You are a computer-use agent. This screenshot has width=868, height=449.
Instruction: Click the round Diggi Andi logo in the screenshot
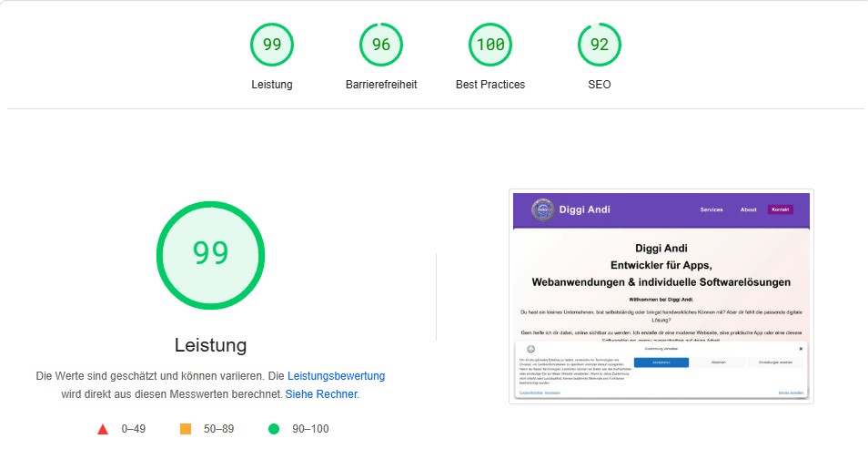click(x=542, y=210)
